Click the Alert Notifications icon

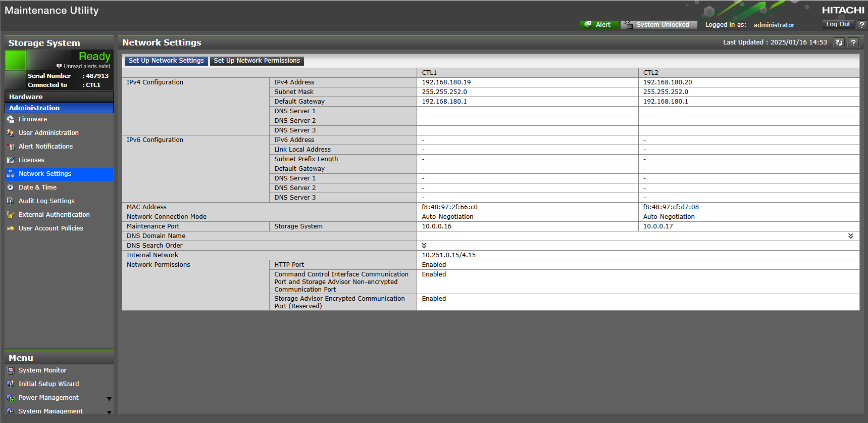pos(11,147)
